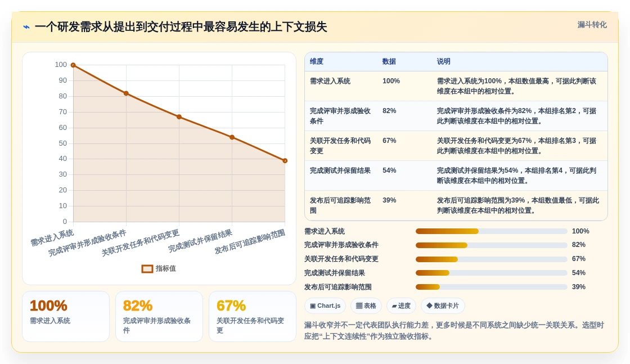The width and height of the screenshot is (630, 364).
Task: Click the 完成测试并保留结果 x-axis label on the chart
Action: (x=200, y=241)
